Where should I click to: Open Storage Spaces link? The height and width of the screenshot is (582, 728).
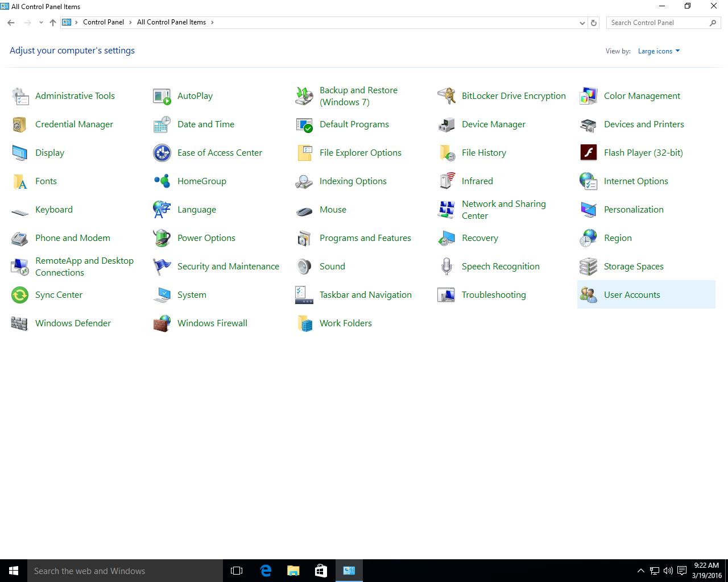634,267
